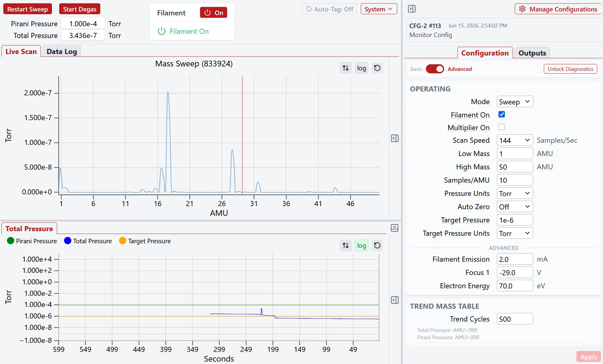Screen dimensions: 603x364
Task: Click the Apply button
Action: (x=588, y=357)
